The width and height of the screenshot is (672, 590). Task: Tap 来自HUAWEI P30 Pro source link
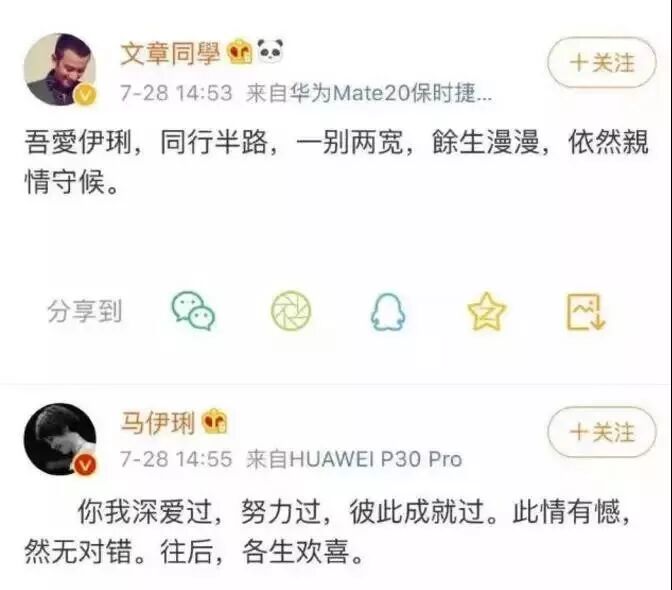[354, 459]
